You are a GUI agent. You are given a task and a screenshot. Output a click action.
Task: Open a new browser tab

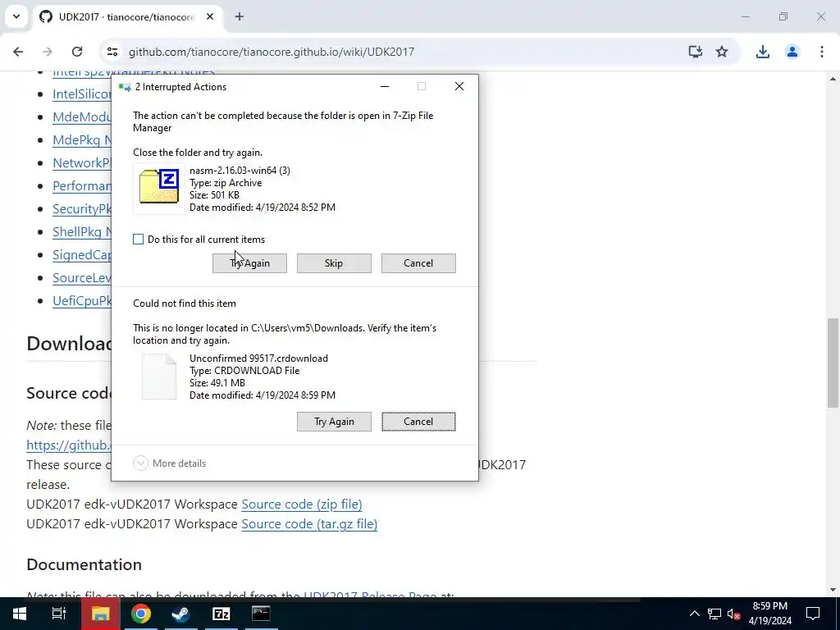coord(240,16)
